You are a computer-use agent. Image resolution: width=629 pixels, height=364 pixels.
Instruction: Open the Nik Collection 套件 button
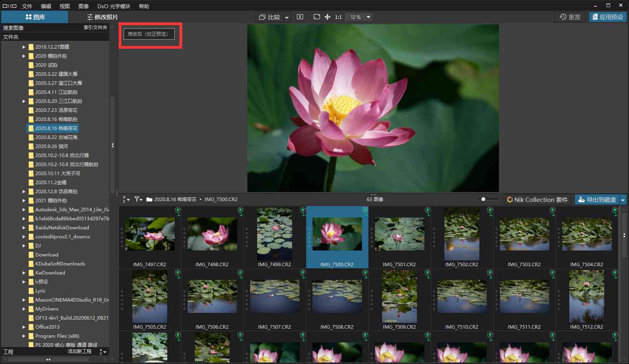(x=537, y=199)
